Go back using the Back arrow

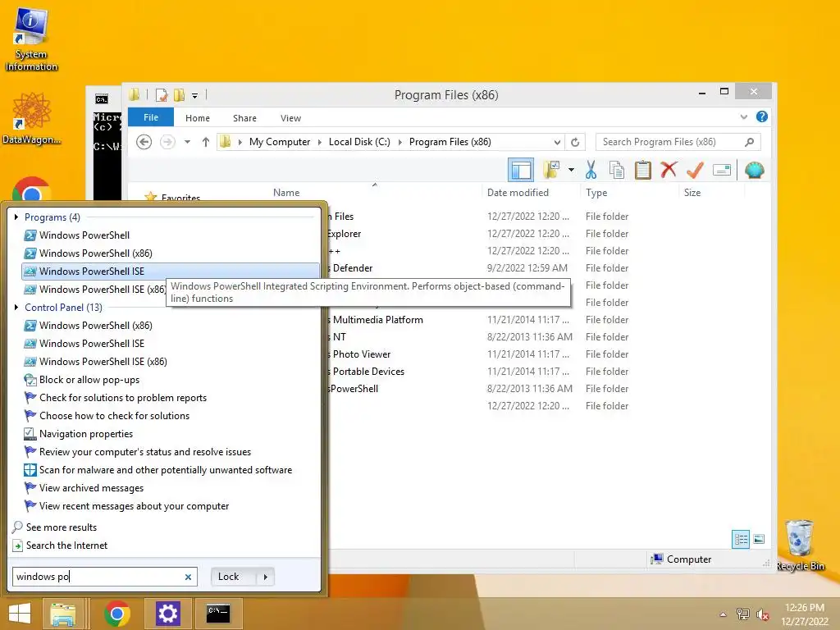(x=144, y=142)
